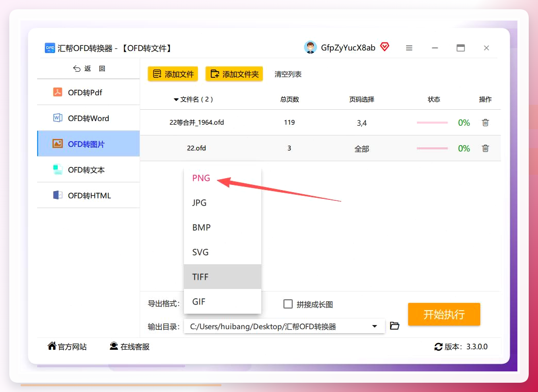The width and height of the screenshot is (538, 392).
Task: Click the 状态 column header
Action: pos(434,99)
